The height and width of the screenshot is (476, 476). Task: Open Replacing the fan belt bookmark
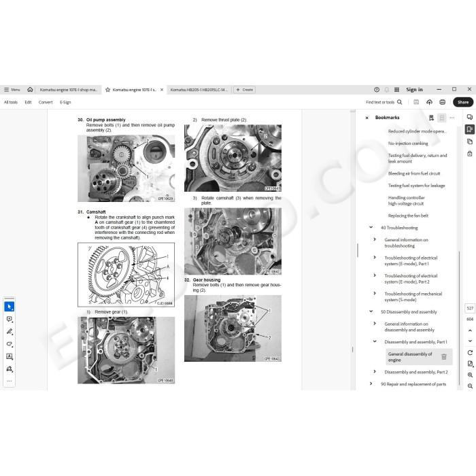pos(408,216)
